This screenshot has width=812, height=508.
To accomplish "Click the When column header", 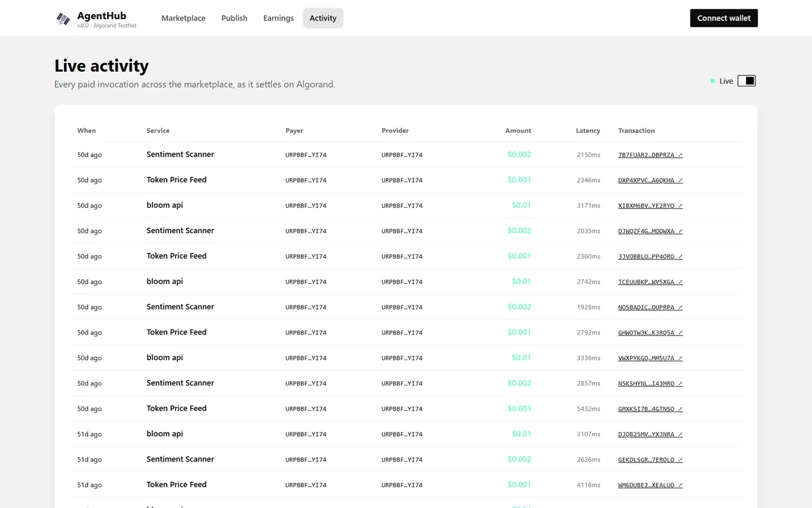I will (86, 131).
